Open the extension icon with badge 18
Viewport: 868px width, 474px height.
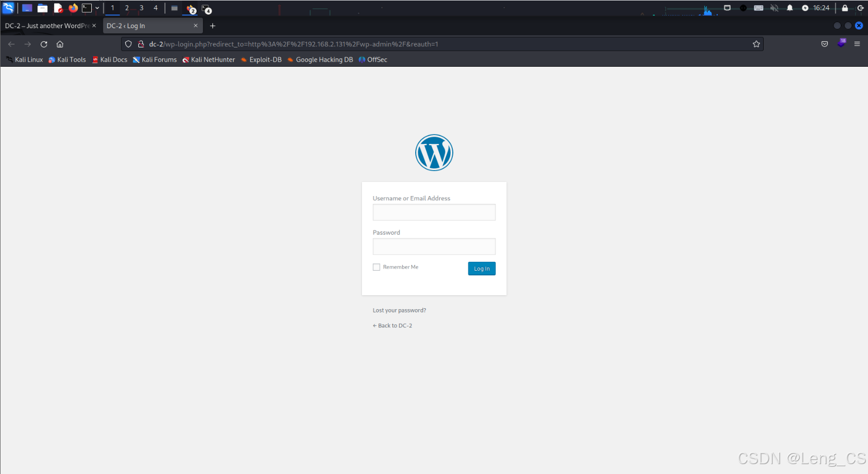(841, 44)
